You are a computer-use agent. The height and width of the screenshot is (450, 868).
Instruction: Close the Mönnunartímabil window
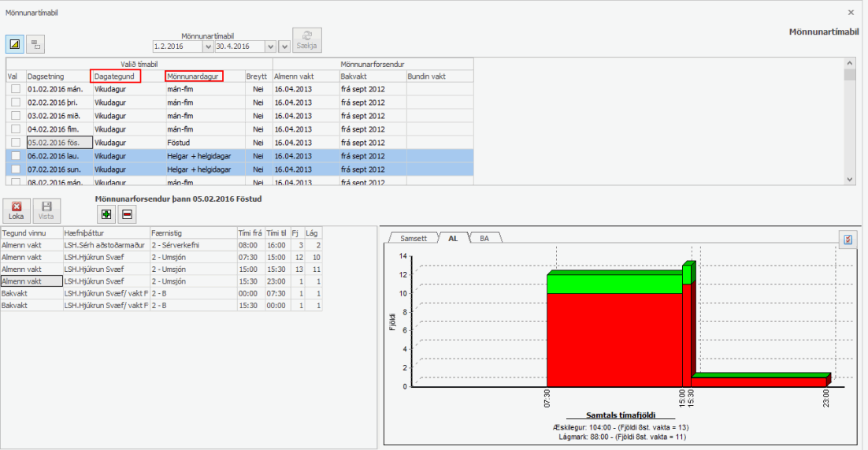pyautogui.click(x=851, y=12)
